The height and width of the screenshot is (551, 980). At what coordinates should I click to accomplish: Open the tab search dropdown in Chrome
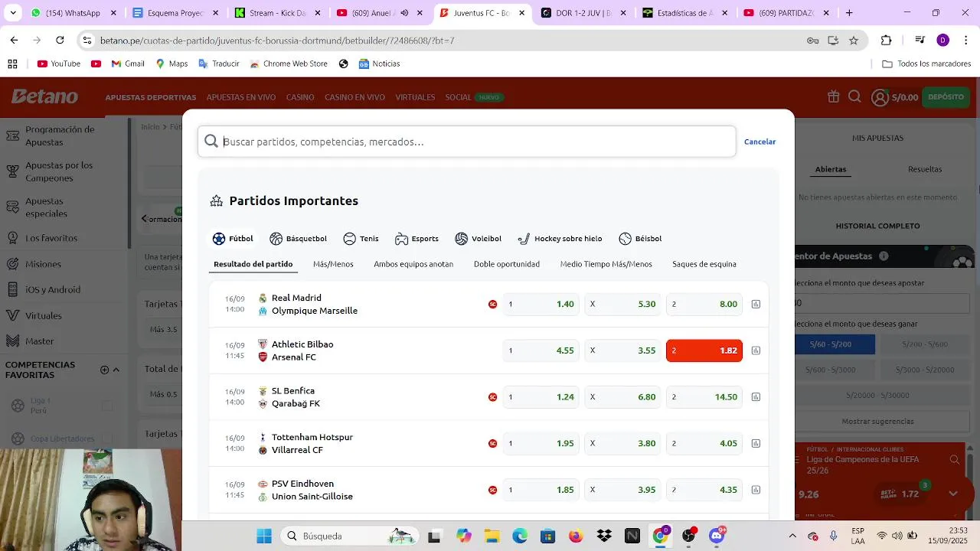point(12,13)
